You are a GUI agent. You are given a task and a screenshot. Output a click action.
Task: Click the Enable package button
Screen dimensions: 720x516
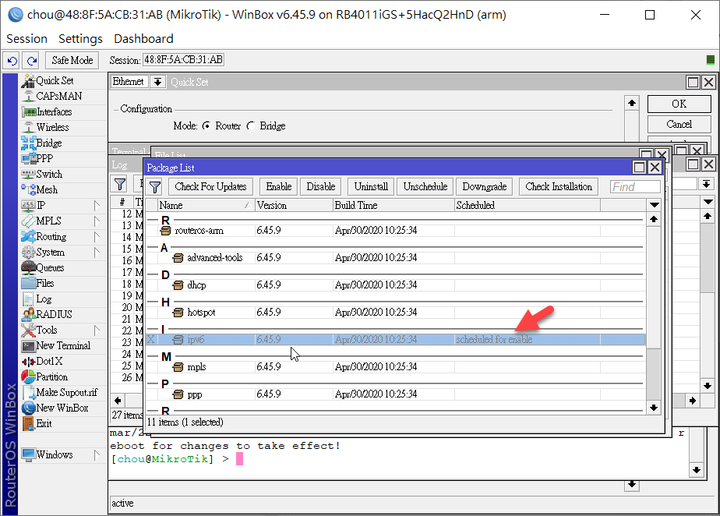tap(279, 187)
